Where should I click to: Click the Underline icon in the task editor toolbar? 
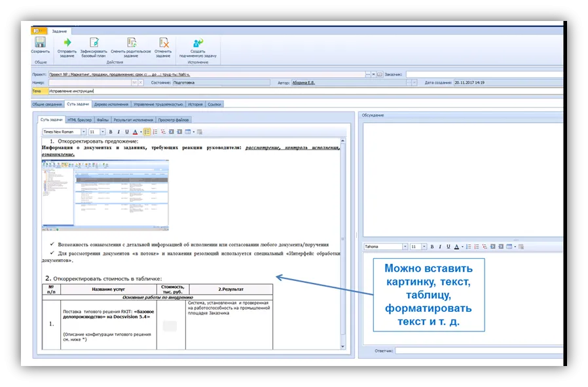126,132
